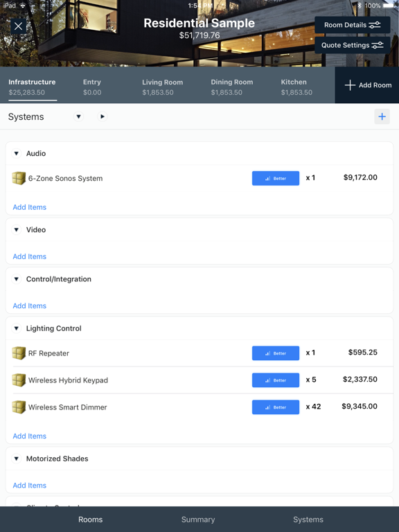Open the Rooms bottom tab
Viewport: 399px width, 532px height.
(x=90, y=520)
